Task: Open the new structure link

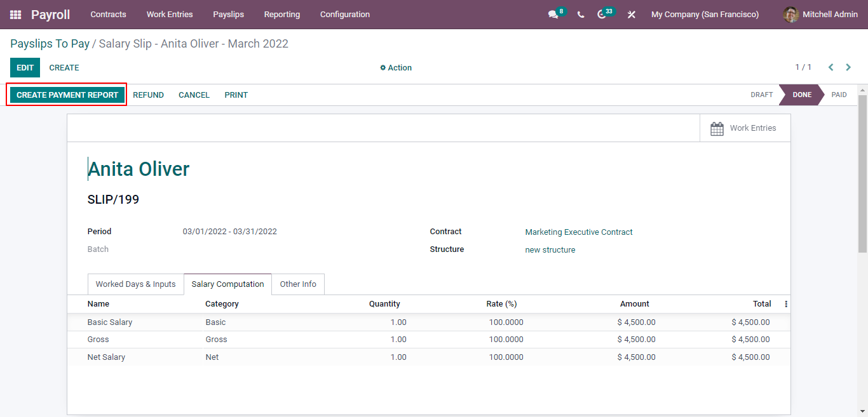Action: coord(550,250)
